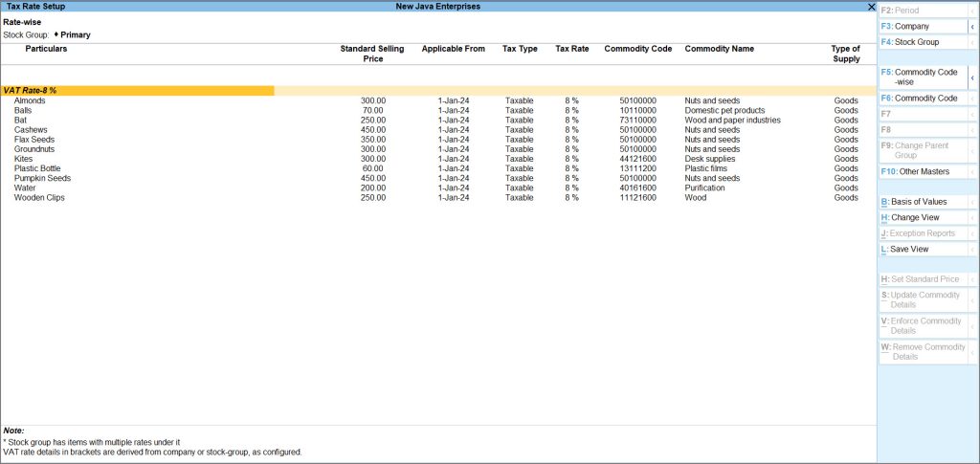Screen dimensions: 980x464
Task: Expand arrow beside F3: Company
Action: 972,27
